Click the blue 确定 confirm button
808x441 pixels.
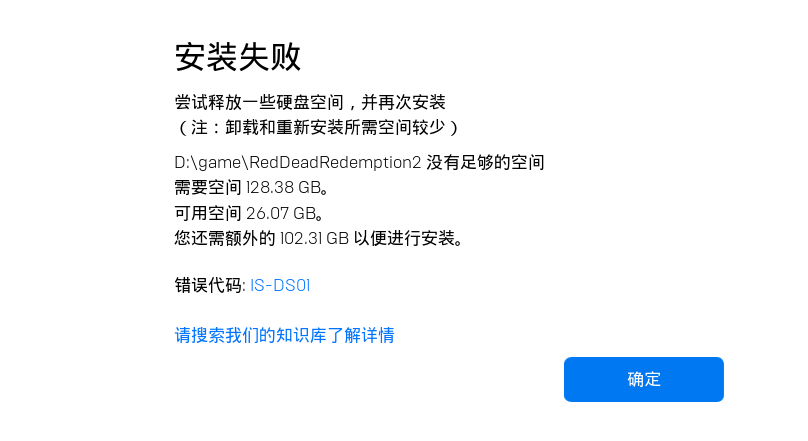pos(644,379)
